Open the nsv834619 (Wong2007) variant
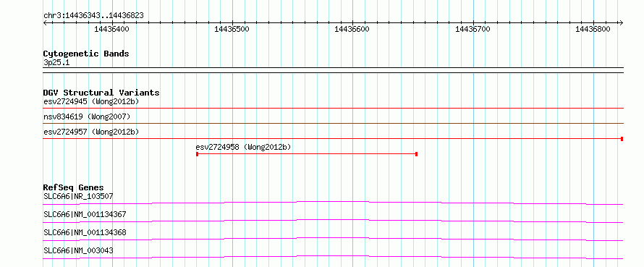The image size is (644, 267). (87, 116)
